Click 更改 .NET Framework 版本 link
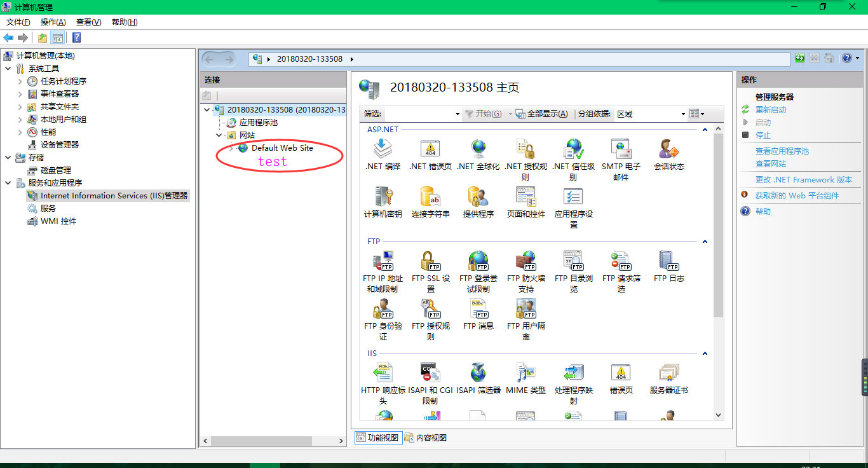 tap(804, 179)
